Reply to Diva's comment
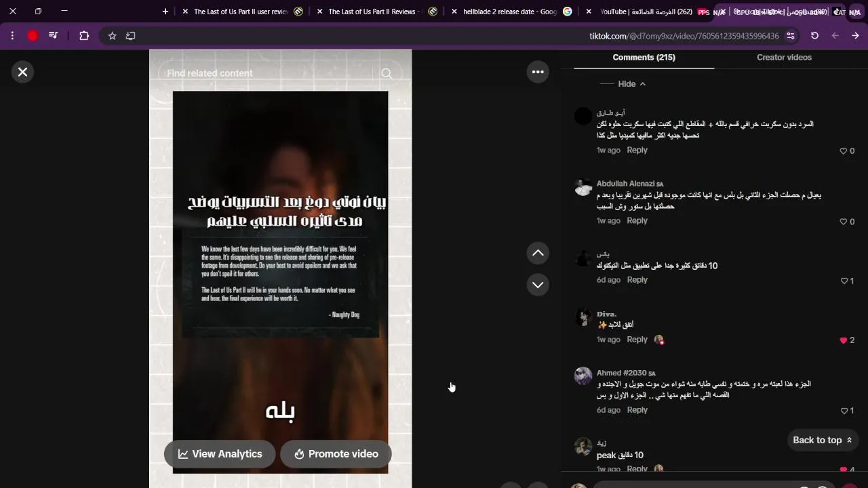 (x=637, y=340)
